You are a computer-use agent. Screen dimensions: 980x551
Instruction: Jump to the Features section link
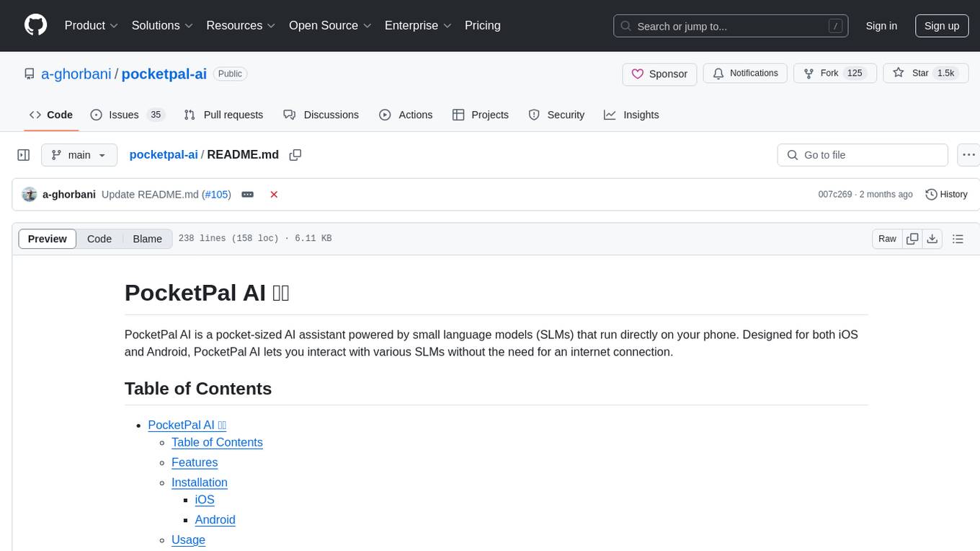[195, 462]
